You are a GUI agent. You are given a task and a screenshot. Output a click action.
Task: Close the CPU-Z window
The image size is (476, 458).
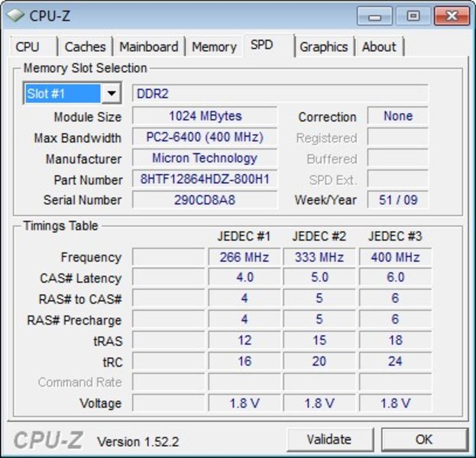pyautogui.click(x=452, y=16)
